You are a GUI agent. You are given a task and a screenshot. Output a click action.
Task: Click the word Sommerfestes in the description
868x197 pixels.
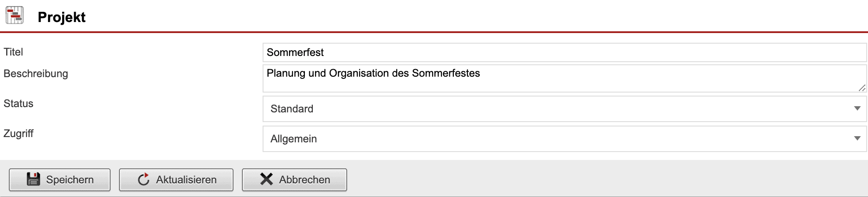(446, 73)
